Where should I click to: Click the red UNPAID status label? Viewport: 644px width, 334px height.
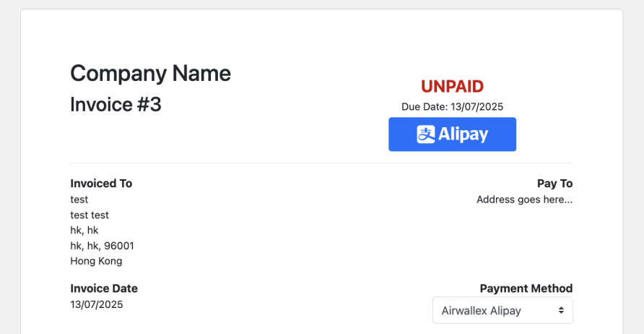[x=452, y=87]
